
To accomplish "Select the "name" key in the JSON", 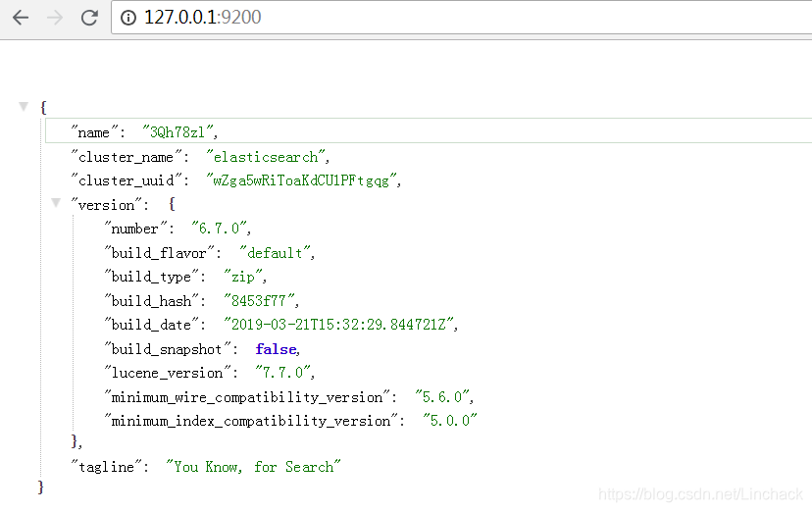I will (94, 132).
